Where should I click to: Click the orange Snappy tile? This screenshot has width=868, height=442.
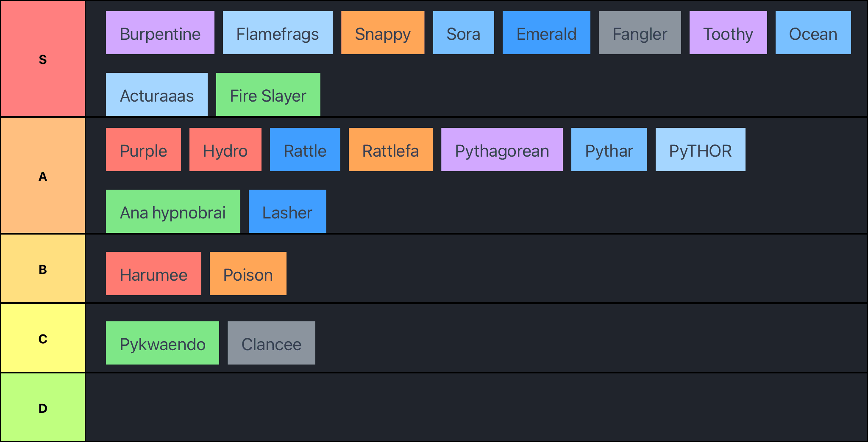coord(382,33)
